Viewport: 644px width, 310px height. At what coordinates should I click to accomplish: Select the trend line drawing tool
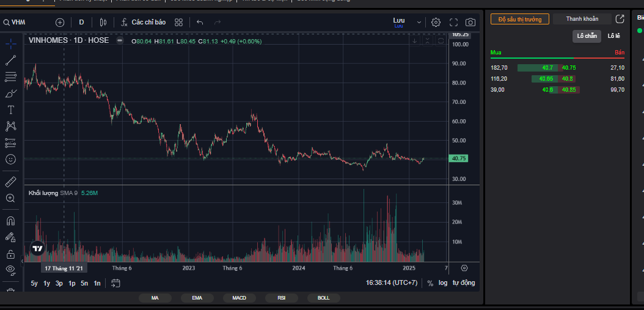[x=10, y=60]
